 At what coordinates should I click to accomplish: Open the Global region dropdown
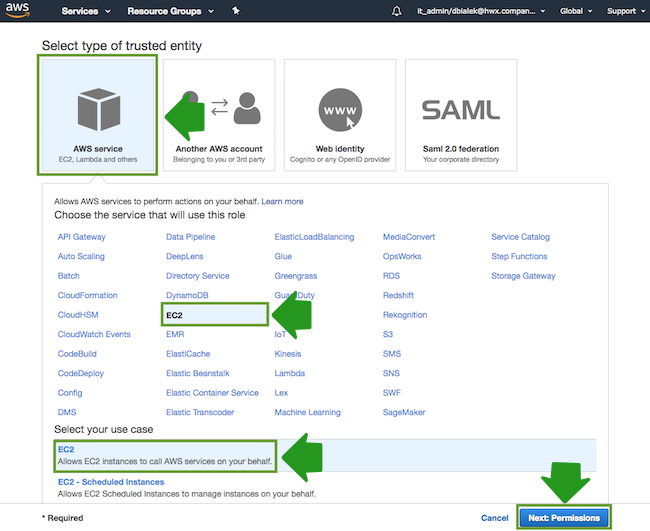point(576,11)
